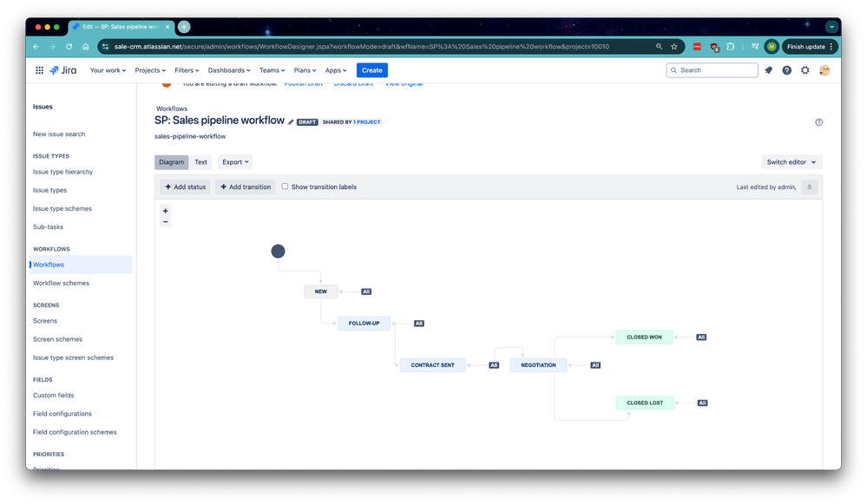
Task: Open New issue search link
Action: click(x=59, y=134)
